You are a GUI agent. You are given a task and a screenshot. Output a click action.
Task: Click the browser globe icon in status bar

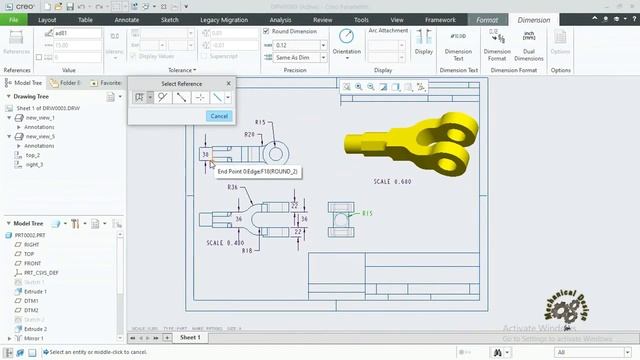pyautogui.click(x=20, y=352)
